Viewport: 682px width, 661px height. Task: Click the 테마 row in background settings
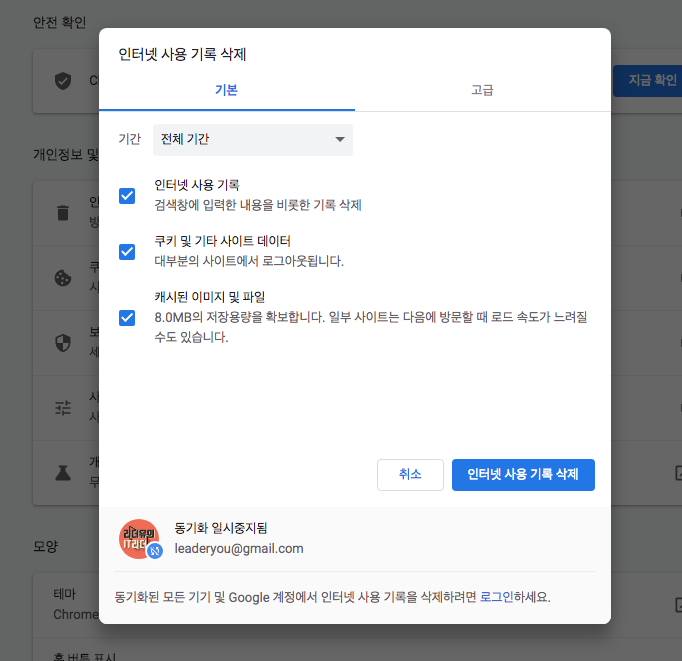[66, 604]
